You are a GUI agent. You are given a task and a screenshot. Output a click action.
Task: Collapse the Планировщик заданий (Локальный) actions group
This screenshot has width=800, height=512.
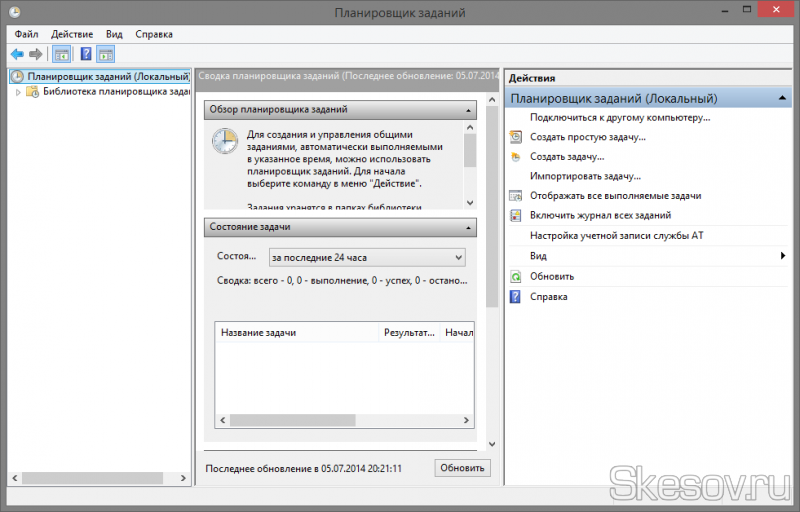782,98
